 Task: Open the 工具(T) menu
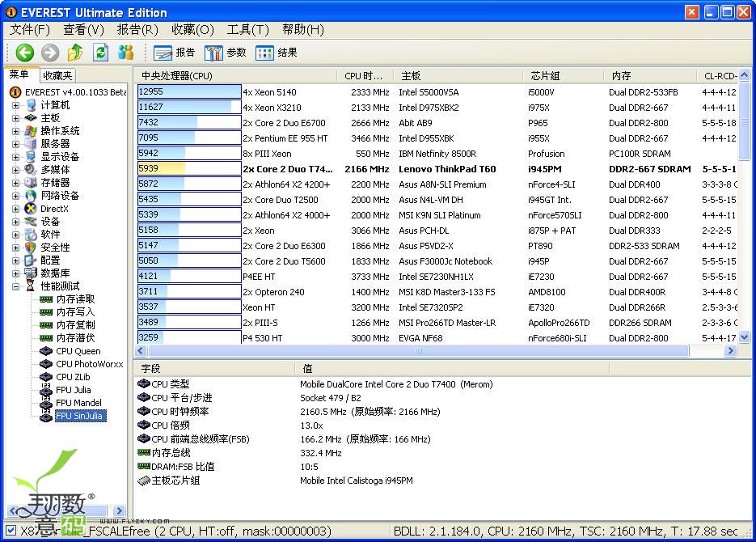[x=247, y=30]
